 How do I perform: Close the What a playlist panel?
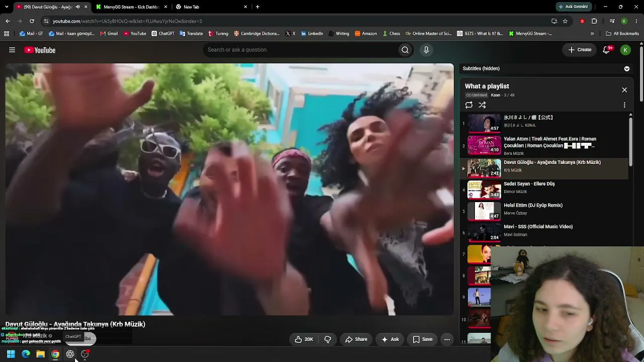[x=624, y=90]
